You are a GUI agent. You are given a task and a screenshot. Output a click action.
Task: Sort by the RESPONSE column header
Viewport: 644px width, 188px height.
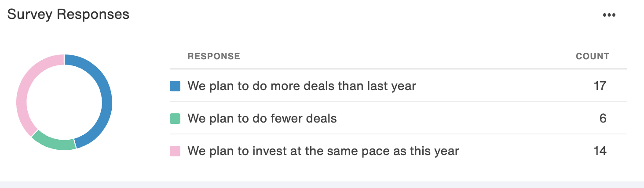[214, 56]
